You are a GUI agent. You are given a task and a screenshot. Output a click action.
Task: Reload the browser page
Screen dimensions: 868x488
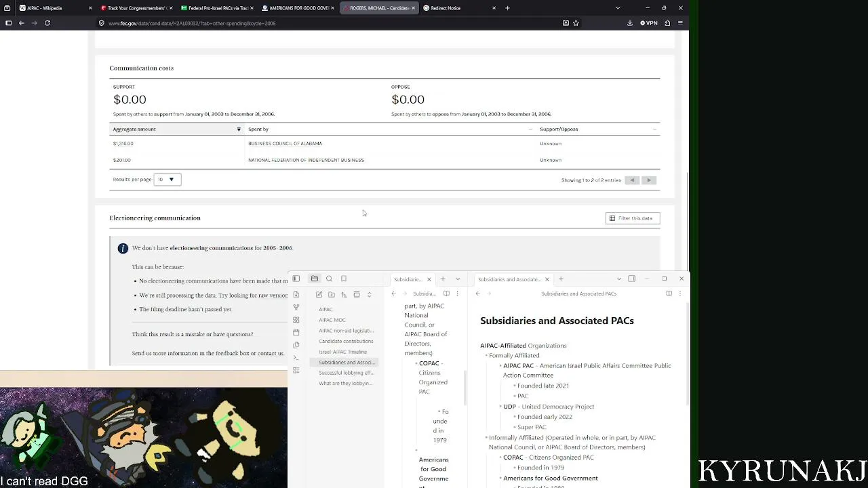[x=47, y=23]
